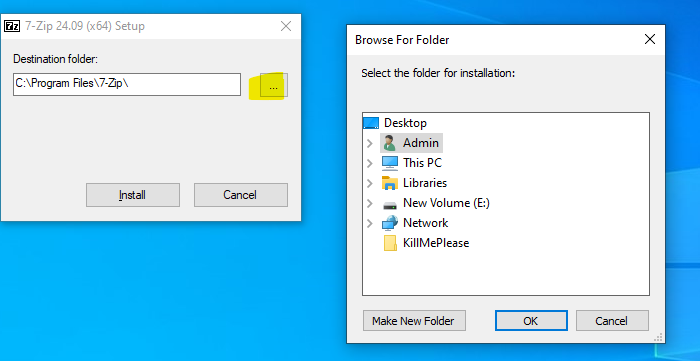The height and width of the screenshot is (361, 700).
Task: Expand the Libraries tree node
Action: 369,183
